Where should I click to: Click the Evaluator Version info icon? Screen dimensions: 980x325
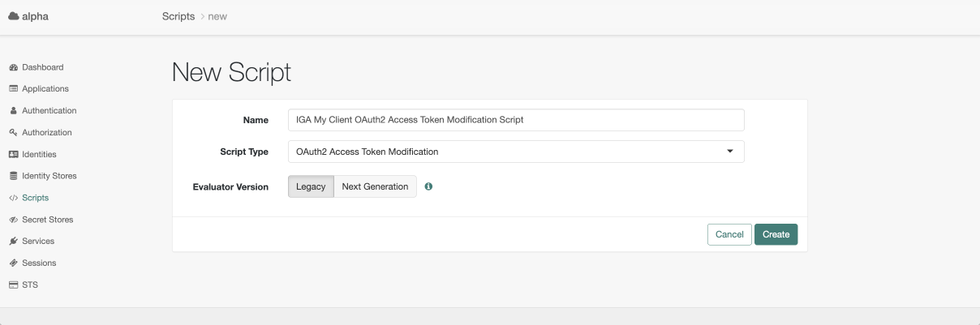[x=428, y=186]
